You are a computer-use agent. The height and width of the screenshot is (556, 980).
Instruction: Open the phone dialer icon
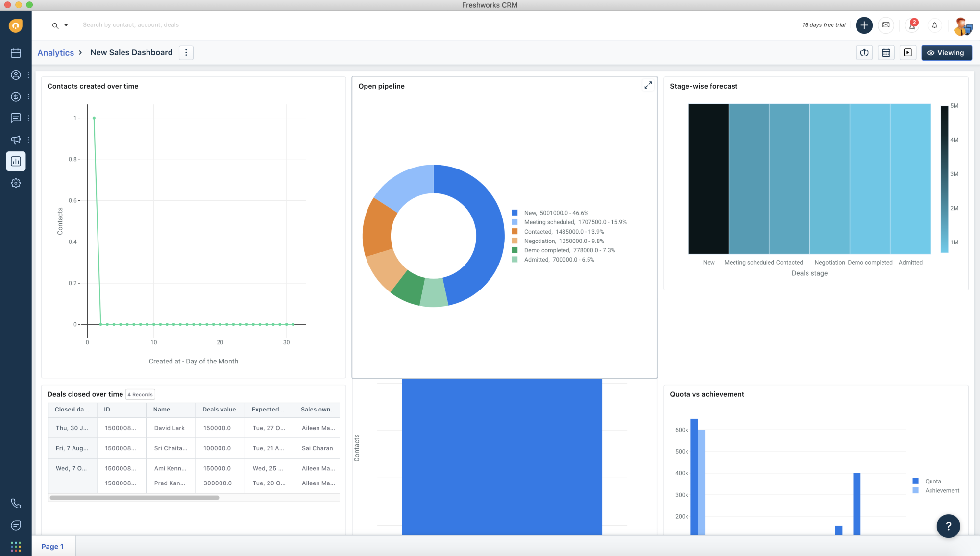[x=16, y=504]
